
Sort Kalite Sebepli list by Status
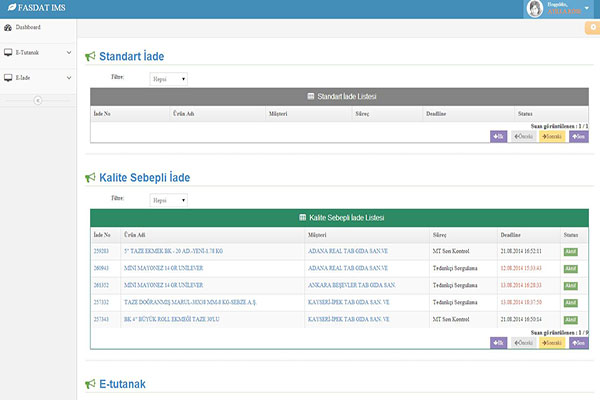coord(571,235)
